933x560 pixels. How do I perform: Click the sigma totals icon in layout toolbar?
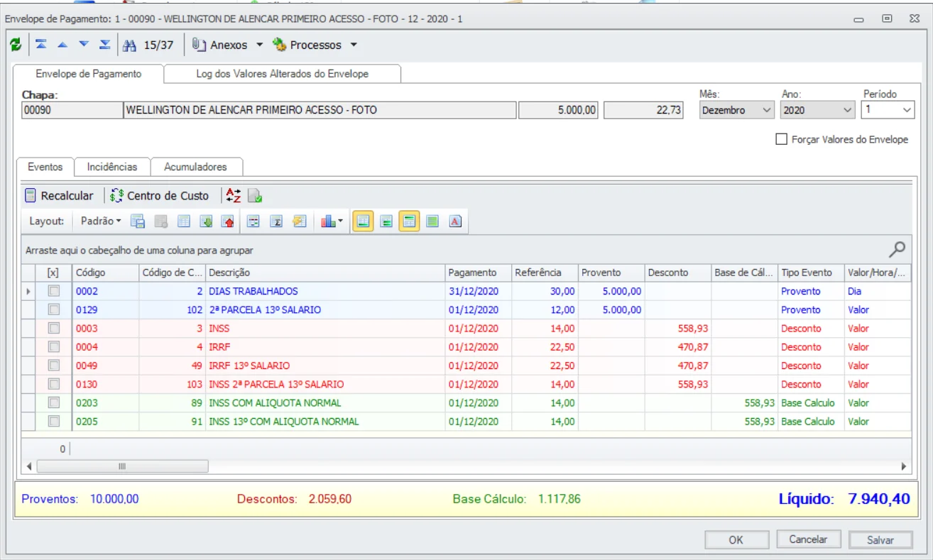point(276,221)
